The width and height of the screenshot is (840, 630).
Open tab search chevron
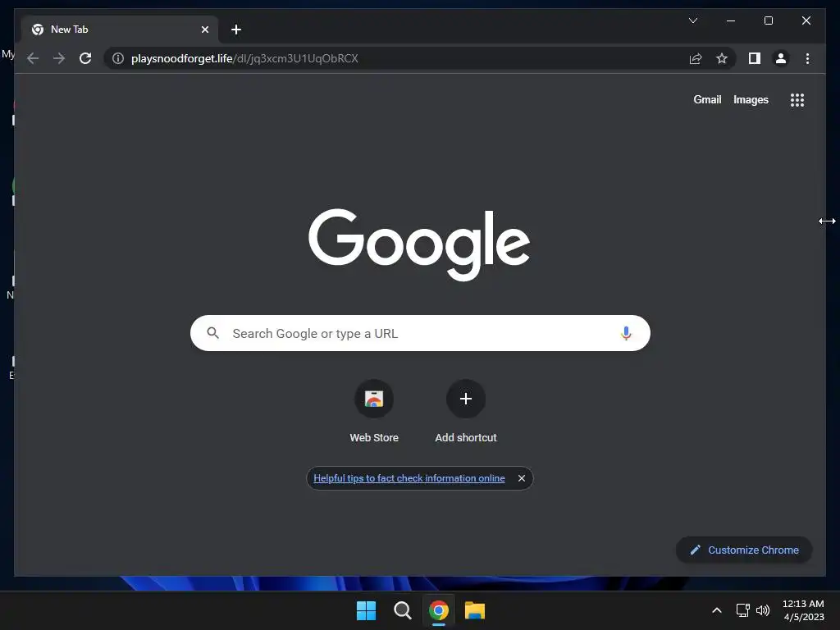[x=692, y=21]
